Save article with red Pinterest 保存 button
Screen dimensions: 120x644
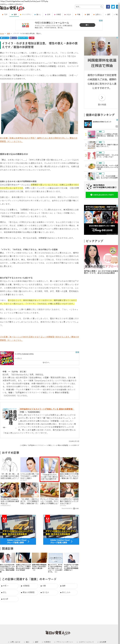pyautogui.click(x=31, y=38)
